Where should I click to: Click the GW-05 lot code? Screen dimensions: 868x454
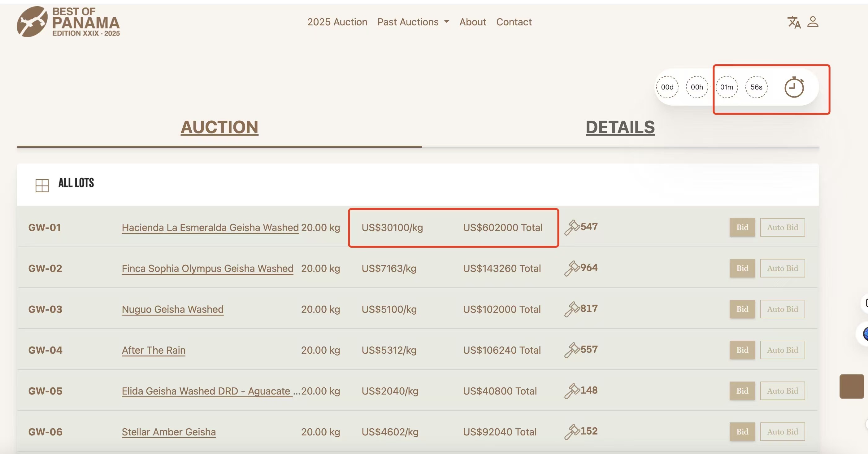45,391
